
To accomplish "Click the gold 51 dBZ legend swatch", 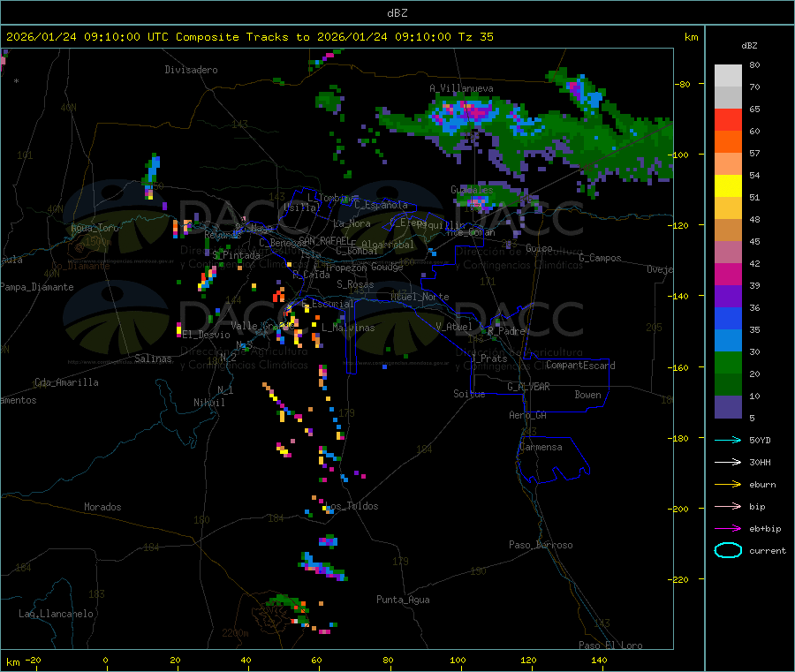I will point(728,208).
